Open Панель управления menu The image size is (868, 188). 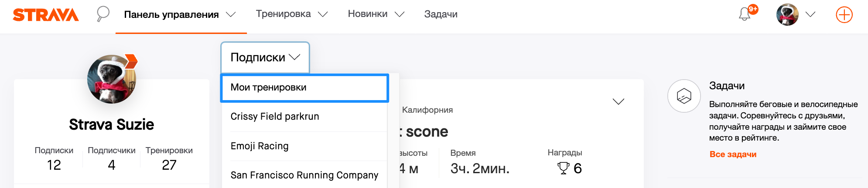coord(171,14)
